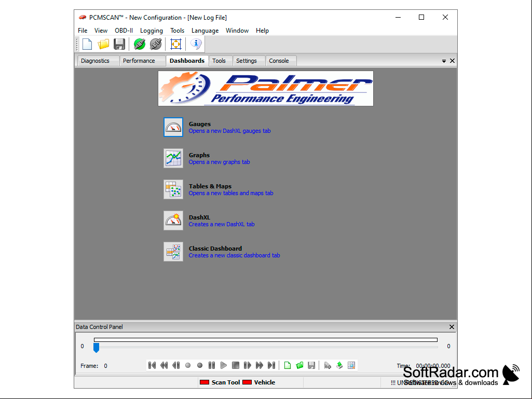The height and width of the screenshot is (399, 532).
Task: Open the OBD-II menu
Action: 124,31
